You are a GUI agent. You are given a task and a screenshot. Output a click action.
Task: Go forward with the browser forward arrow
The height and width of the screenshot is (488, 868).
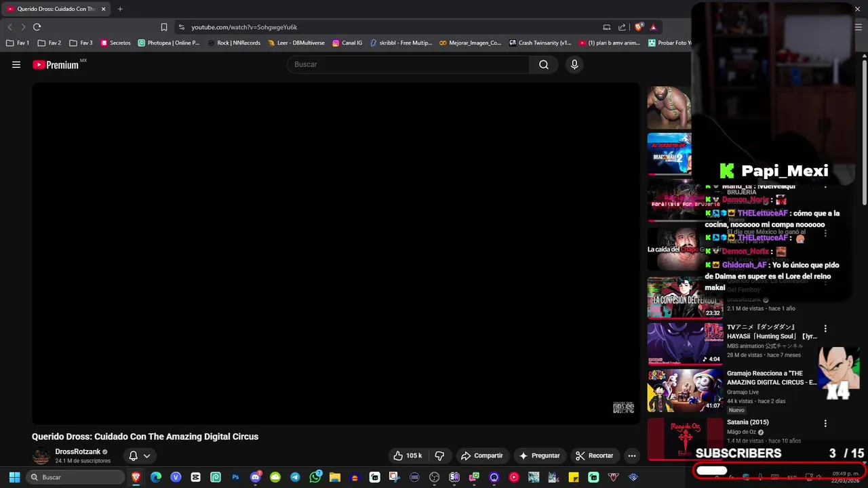[22, 27]
